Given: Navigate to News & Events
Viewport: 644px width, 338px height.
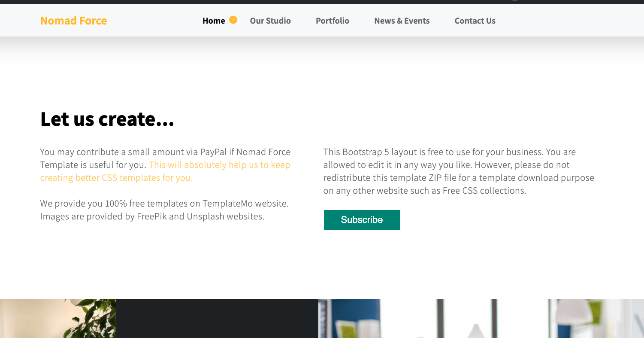Looking at the screenshot, I should click(x=402, y=21).
